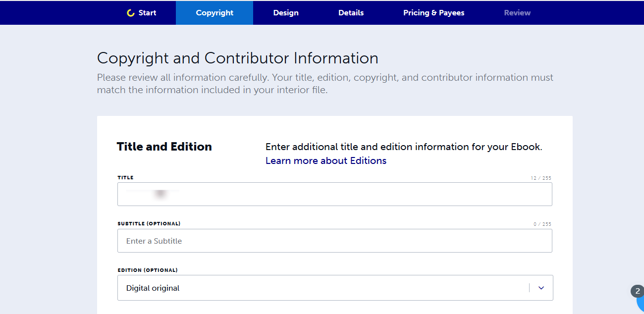644x314 pixels.
Task: Click the yellow progress circle beside Start
Action: click(131, 12)
